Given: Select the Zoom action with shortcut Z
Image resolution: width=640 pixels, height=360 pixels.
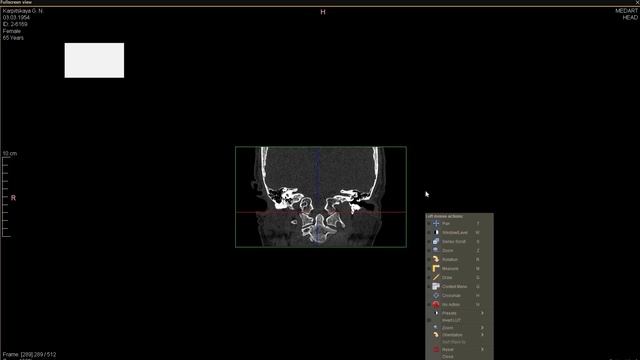Looking at the screenshot, I should pyautogui.click(x=459, y=251).
